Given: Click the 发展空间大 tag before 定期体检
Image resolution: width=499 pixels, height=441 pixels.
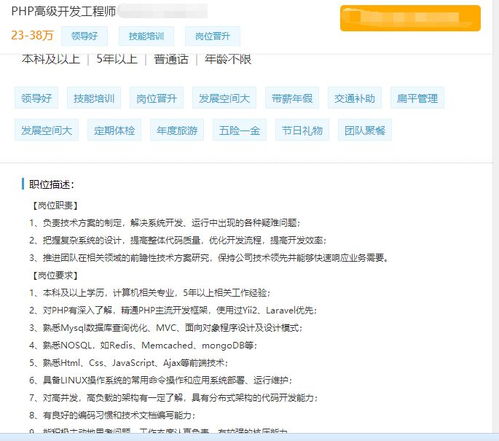Looking at the screenshot, I should pyautogui.click(x=46, y=130).
